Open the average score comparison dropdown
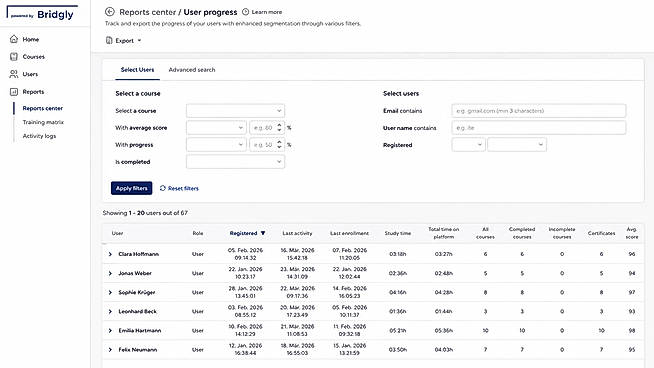654x368 pixels. pyautogui.click(x=216, y=128)
